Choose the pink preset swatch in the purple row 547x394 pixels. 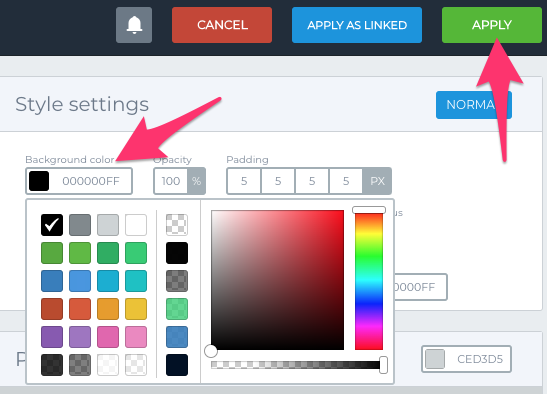tap(108, 337)
